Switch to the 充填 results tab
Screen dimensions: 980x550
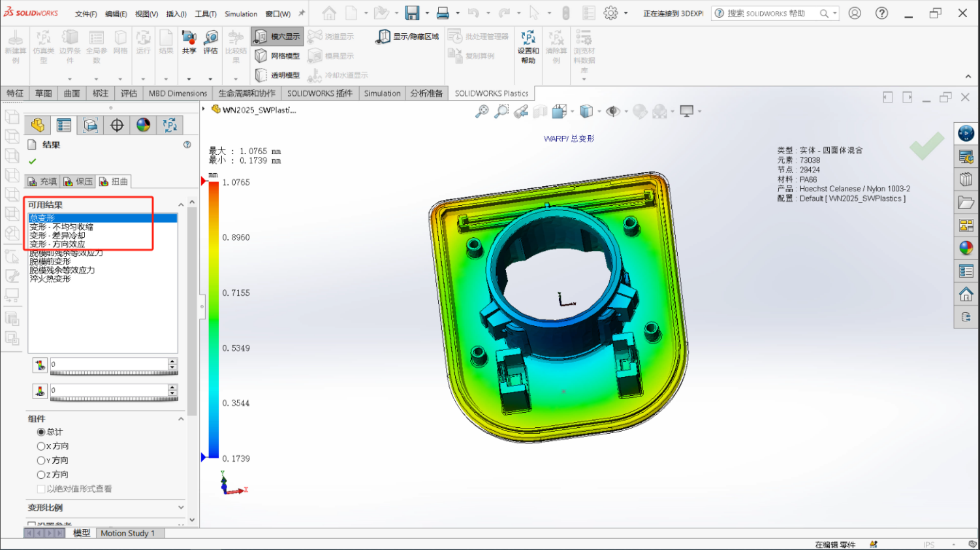(42, 182)
